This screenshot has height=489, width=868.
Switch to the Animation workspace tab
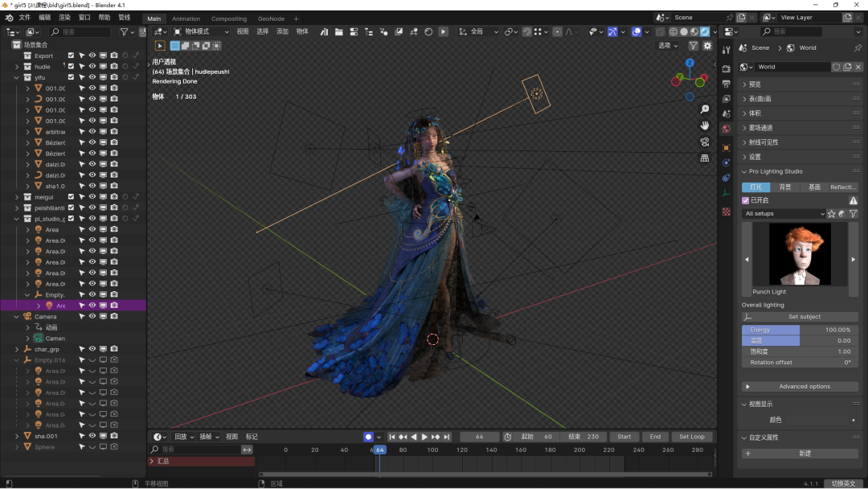(186, 18)
